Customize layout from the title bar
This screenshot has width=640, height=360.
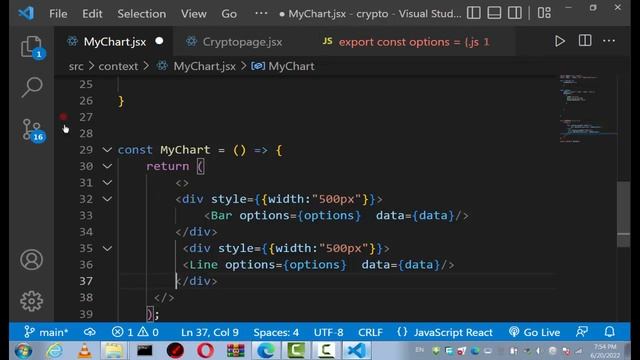[x=544, y=13]
